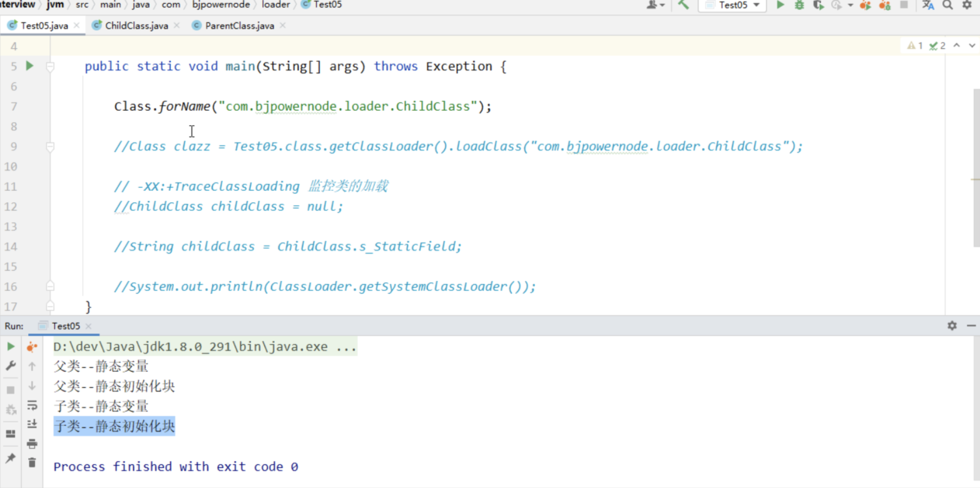Close the Test05.java editor tab
Image resolution: width=980 pixels, height=488 pixels.
tap(77, 26)
